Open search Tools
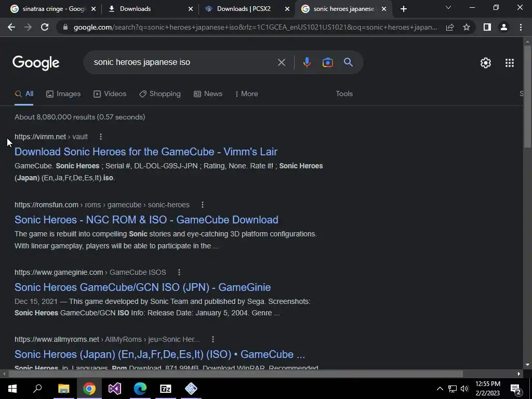532x399 pixels. 344,94
